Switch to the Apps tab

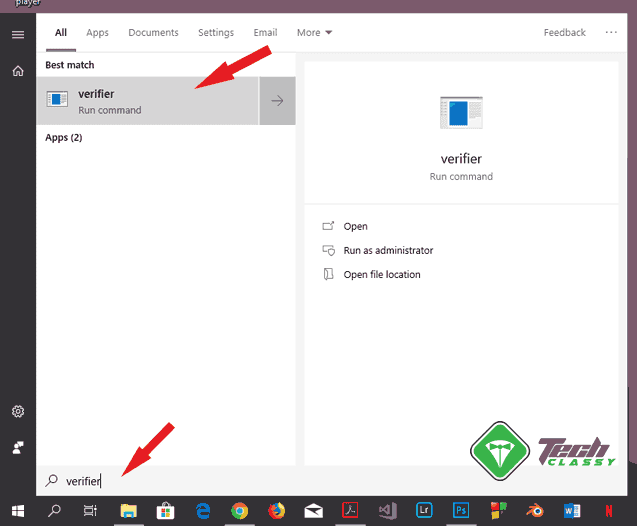98,32
